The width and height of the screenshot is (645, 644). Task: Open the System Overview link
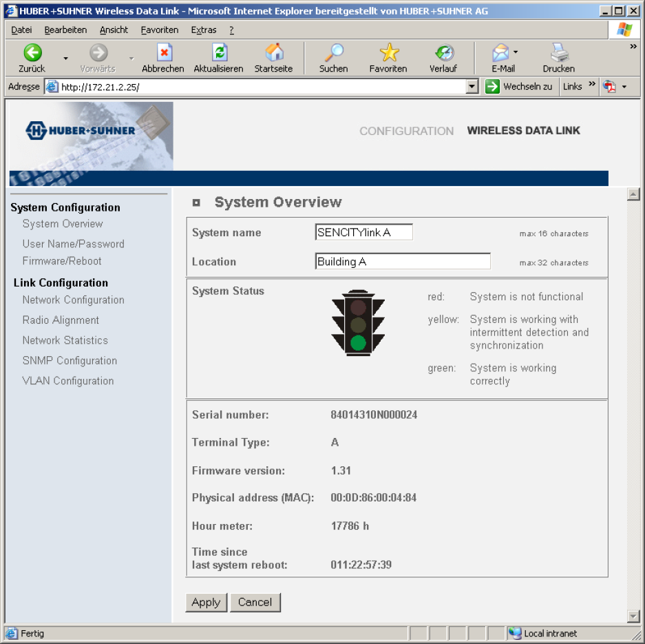click(63, 224)
